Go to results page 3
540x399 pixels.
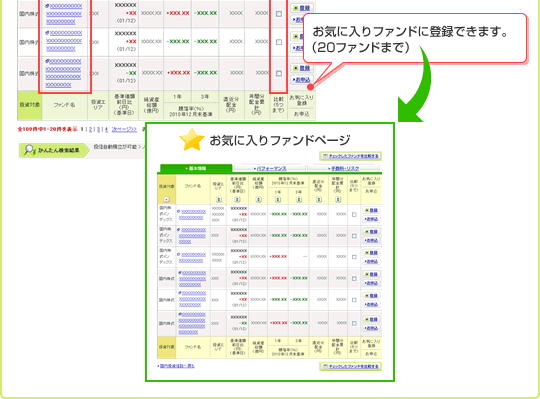98,129
